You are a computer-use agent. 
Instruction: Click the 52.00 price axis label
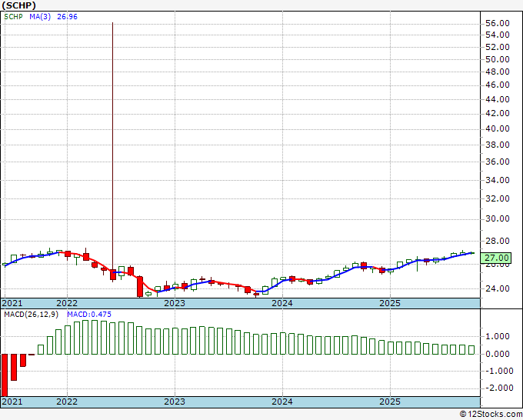click(x=498, y=47)
